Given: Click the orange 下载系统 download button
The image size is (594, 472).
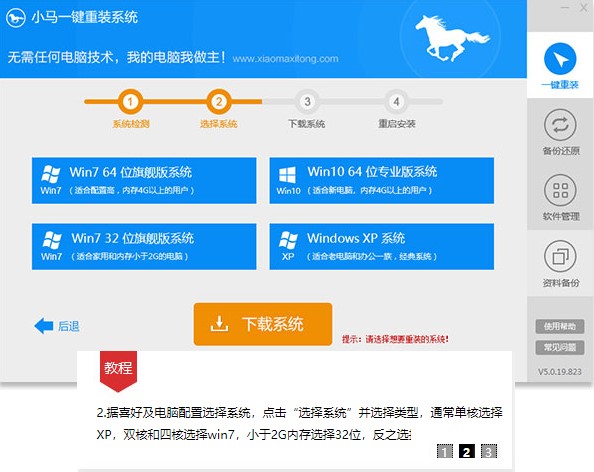Looking at the screenshot, I should pyautogui.click(x=263, y=324).
